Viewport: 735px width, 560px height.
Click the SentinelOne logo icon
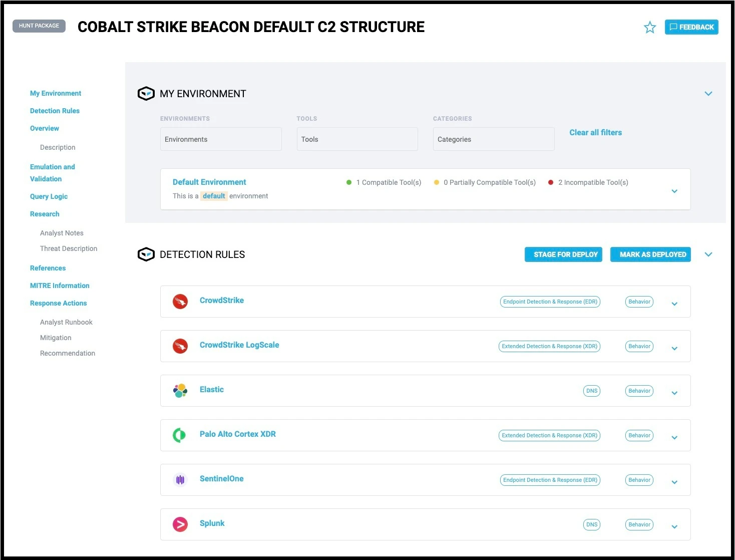pyautogui.click(x=180, y=480)
